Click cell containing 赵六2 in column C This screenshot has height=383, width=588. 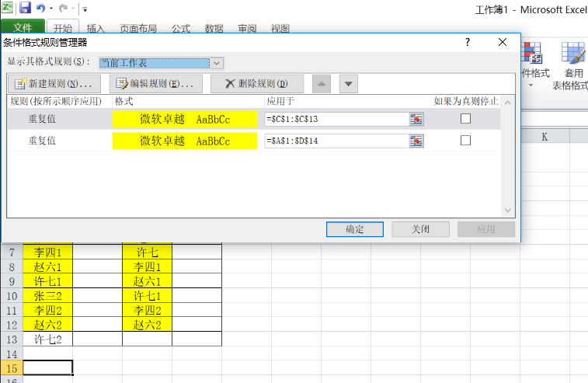click(147, 325)
